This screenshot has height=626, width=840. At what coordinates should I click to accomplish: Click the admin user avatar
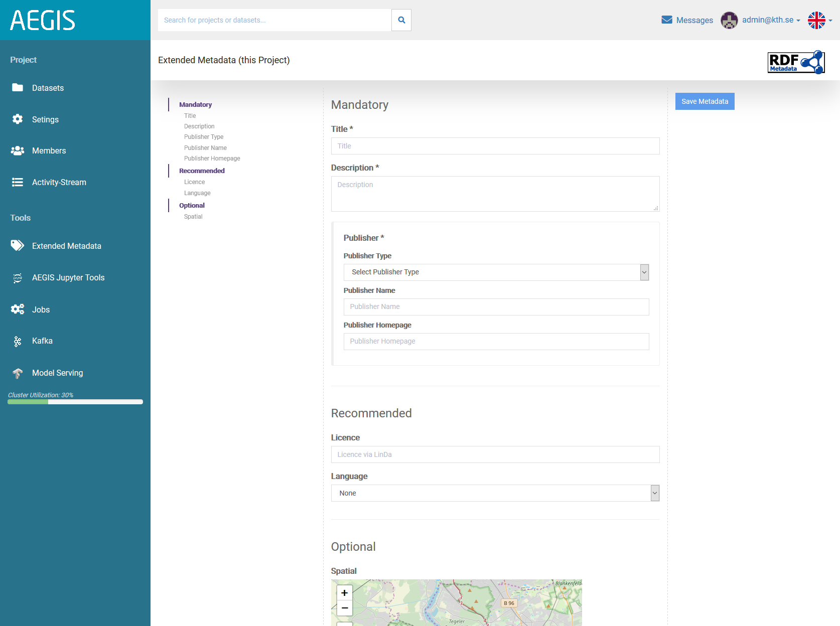click(729, 20)
